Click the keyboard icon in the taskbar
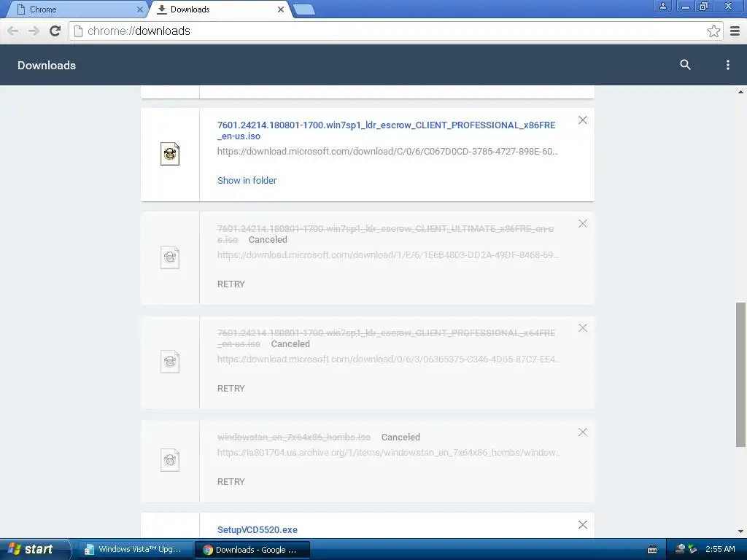747x560 pixels. pyautogui.click(x=652, y=550)
